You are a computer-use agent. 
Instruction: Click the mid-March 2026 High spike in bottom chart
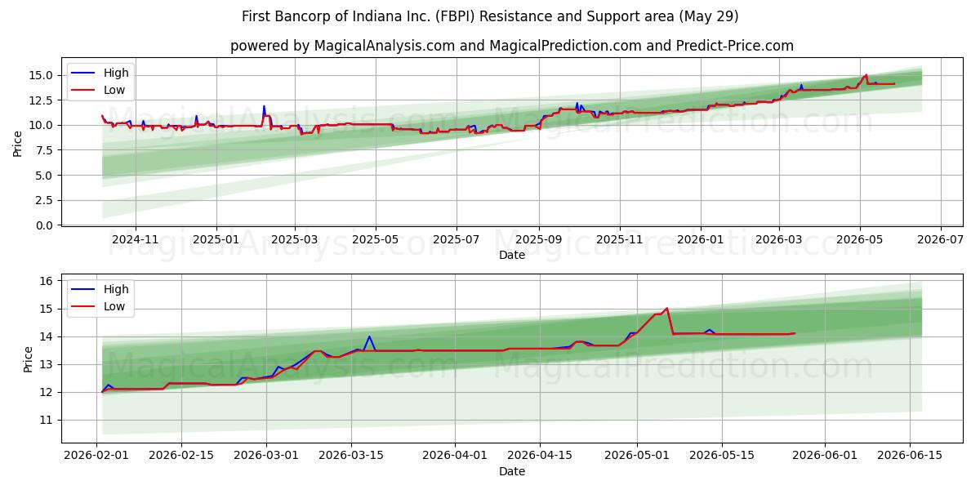369,336
